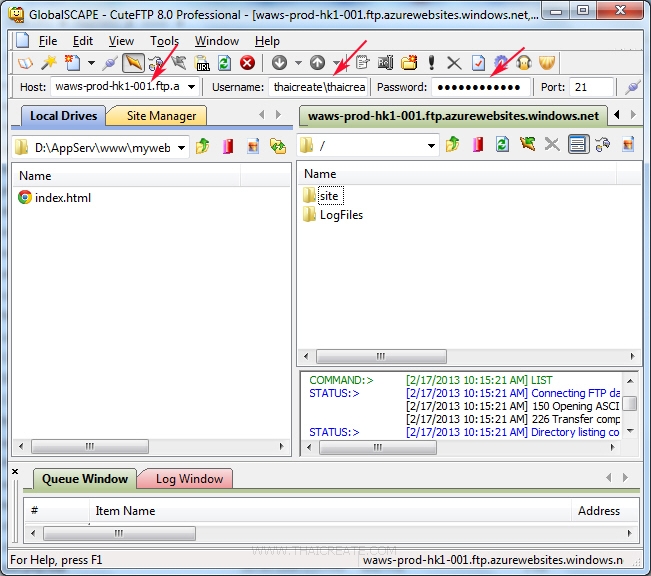Select the waws-prod-hk1-001 remote site tab
Image resolution: width=651 pixels, height=576 pixels.
tap(453, 116)
